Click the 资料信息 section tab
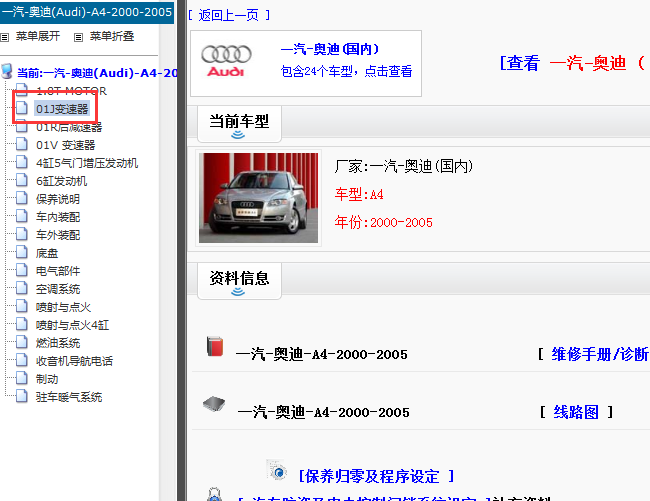 click(x=239, y=281)
